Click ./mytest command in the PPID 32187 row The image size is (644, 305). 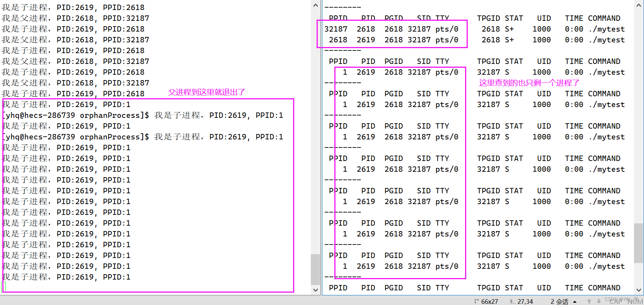coord(607,29)
